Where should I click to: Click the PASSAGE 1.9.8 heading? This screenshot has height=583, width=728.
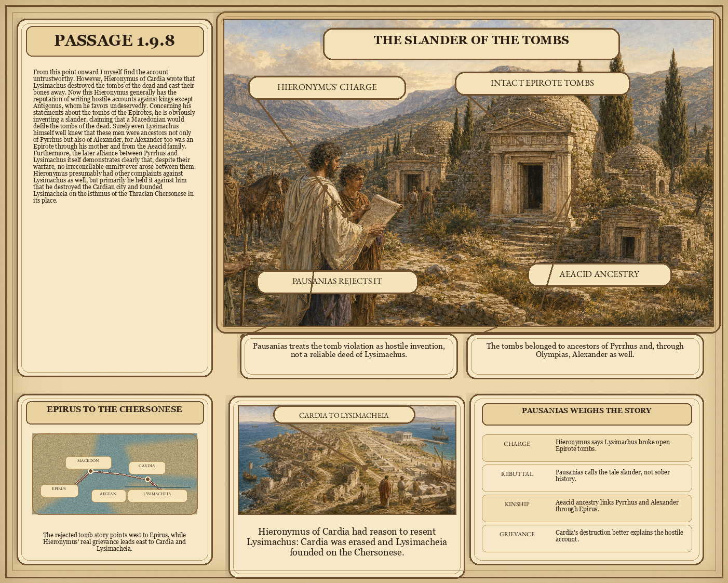tap(115, 41)
